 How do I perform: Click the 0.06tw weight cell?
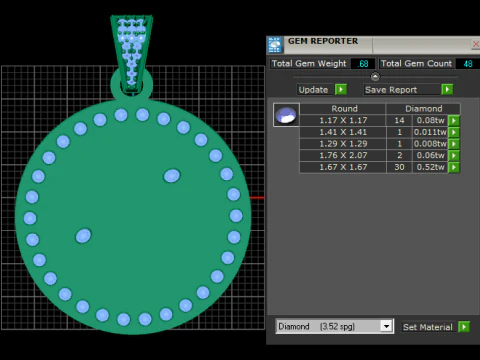pos(430,155)
